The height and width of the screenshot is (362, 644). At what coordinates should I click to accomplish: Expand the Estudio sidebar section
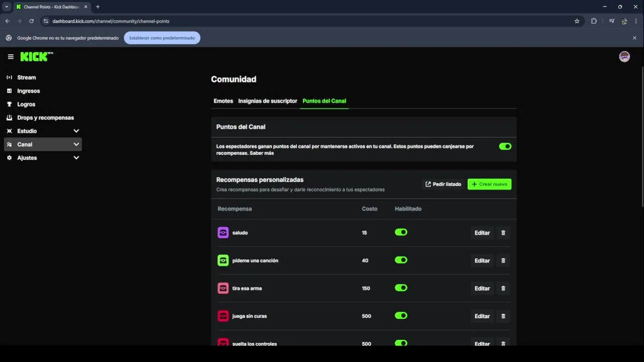[76, 131]
